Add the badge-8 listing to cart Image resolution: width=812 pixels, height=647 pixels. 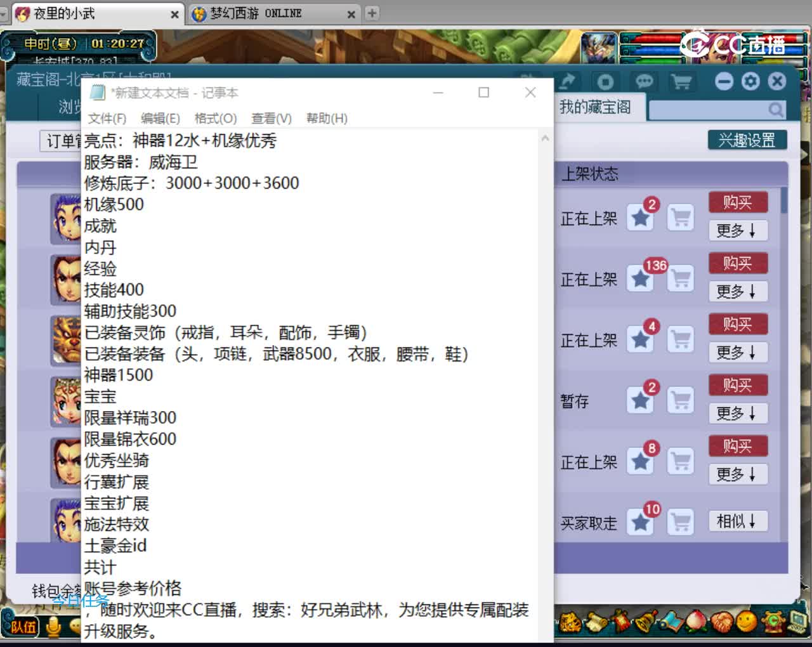click(x=681, y=461)
